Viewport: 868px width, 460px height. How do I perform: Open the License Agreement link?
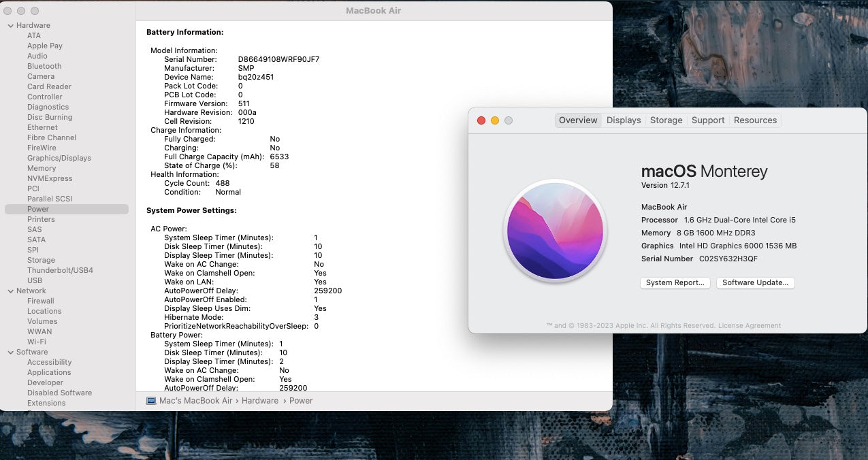coord(750,326)
